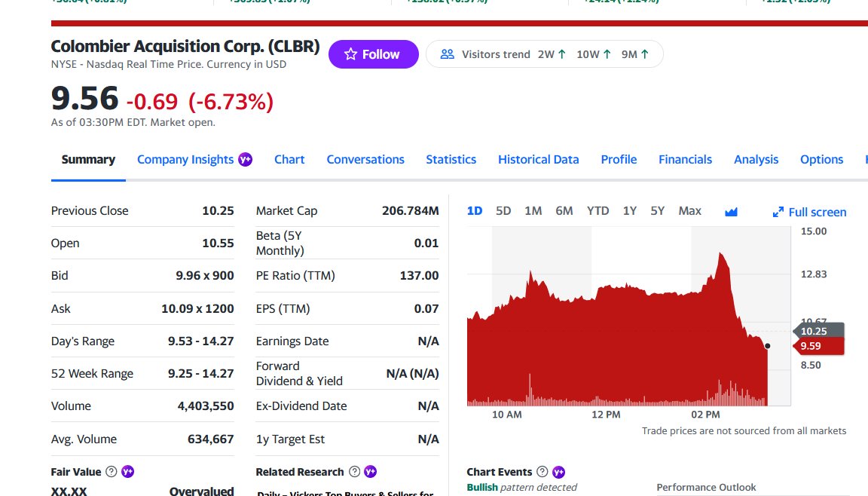This screenshot has width=868, height=496.
Task: Click the Day's Range value 9.53 - 14.27
Action: [x=201, y=341]
